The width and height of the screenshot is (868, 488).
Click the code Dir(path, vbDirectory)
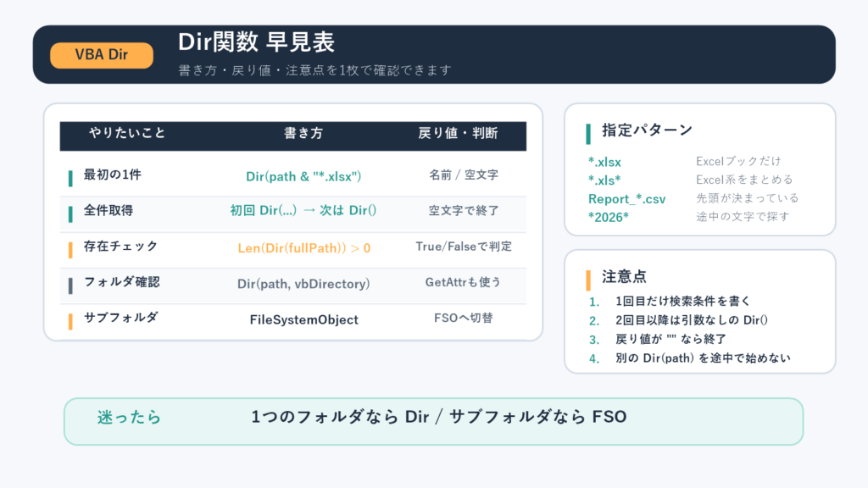click(303, 284)
